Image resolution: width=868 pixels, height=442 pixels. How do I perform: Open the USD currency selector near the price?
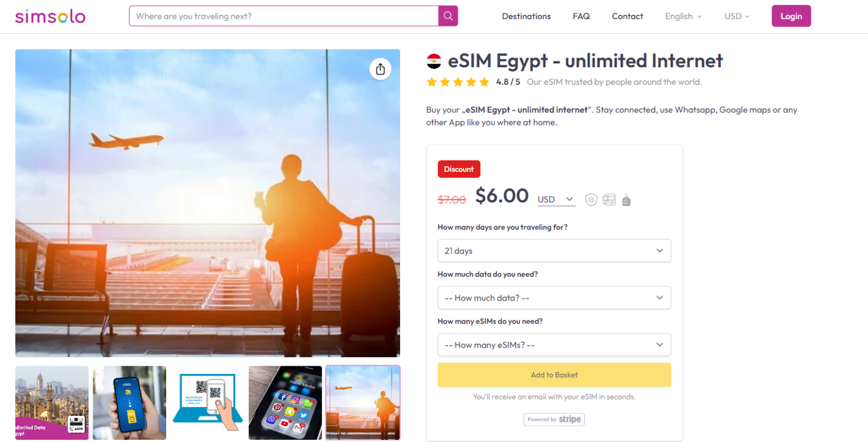555,199
